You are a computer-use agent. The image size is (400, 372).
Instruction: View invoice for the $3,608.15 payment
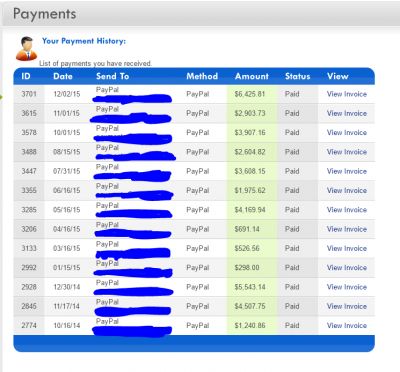point(347,171)
